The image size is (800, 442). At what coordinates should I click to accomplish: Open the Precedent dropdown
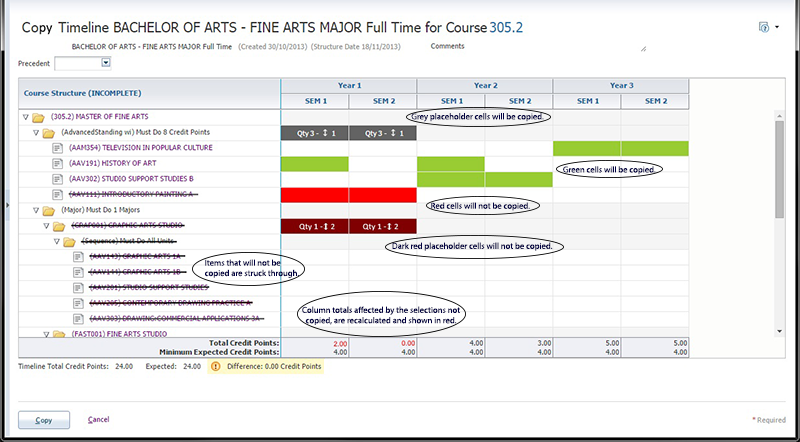(106, 63)
